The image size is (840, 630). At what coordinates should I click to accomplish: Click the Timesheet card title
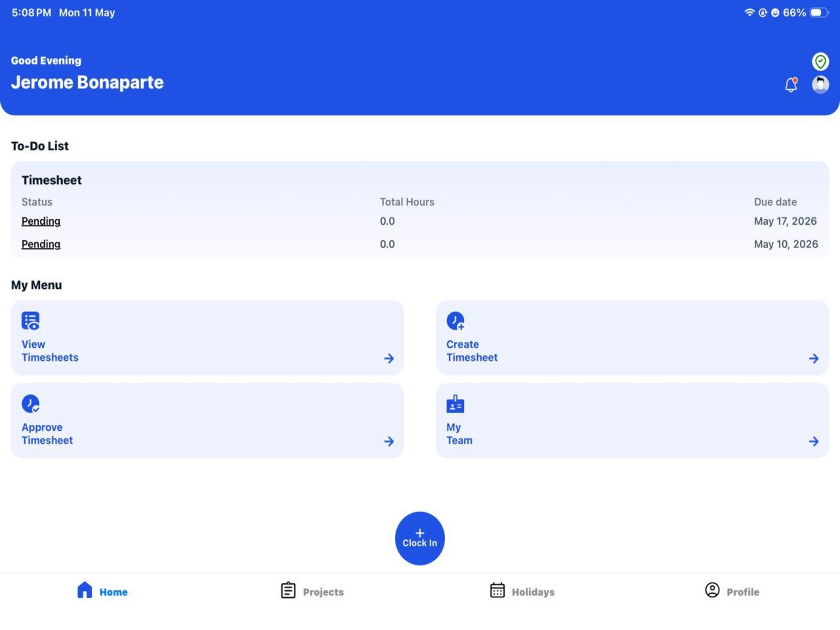tap(51, 180)
